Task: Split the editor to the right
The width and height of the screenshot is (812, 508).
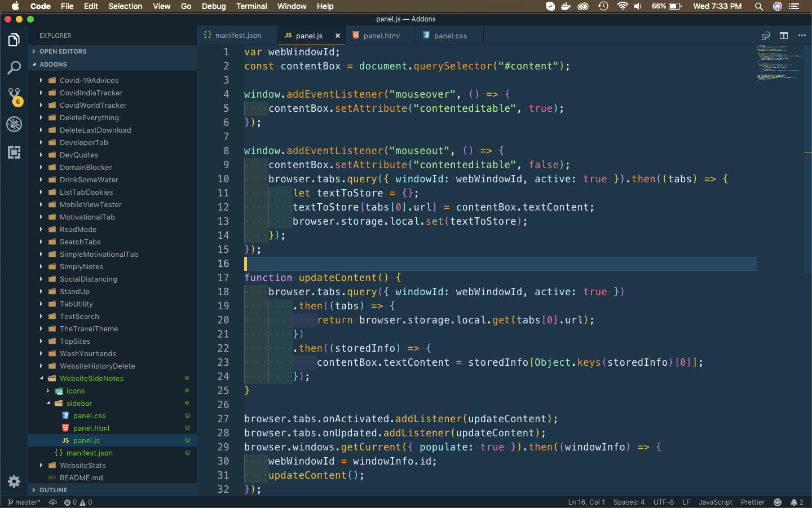Action: 784,36
